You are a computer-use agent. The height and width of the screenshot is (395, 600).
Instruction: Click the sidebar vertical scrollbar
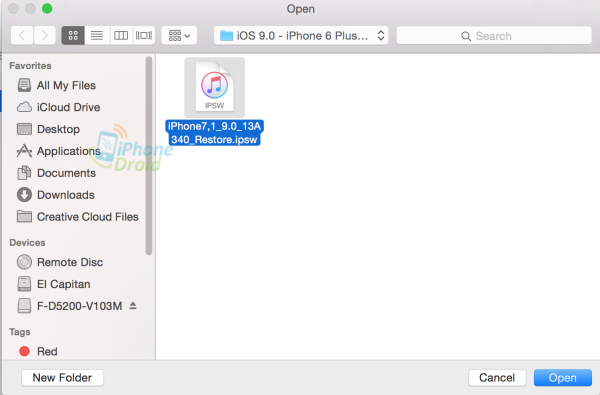[x=149, y=155]
